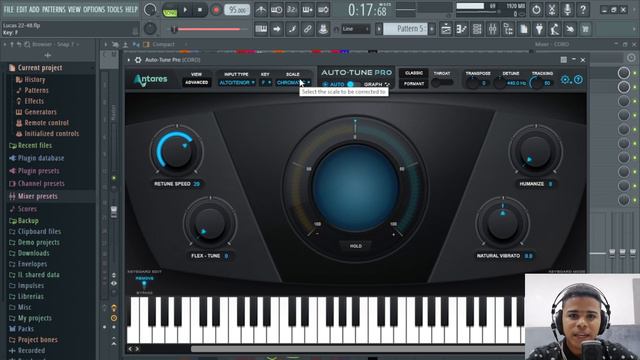Open the VIEW menu
The image size is (640, 360).
(74, 9)
